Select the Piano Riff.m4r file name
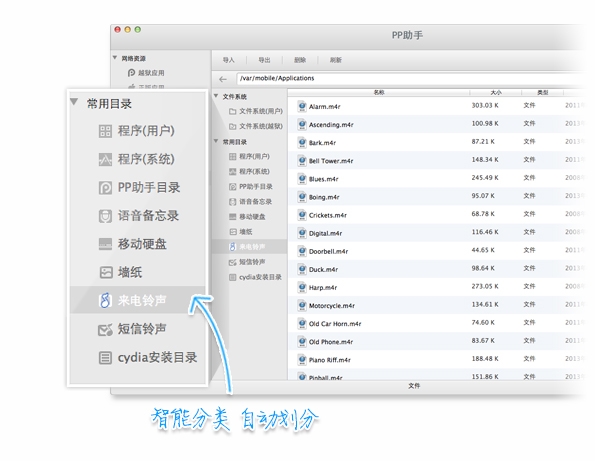Screen dimensions: 595x461 coord(330,360)
